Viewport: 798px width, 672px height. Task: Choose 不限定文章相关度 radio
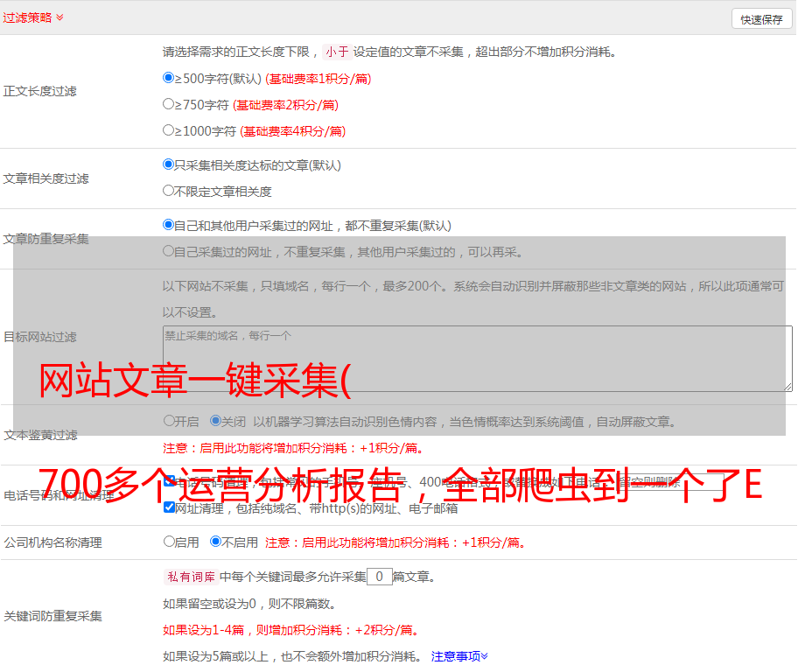pyautogui.click(x=168, y=191)
